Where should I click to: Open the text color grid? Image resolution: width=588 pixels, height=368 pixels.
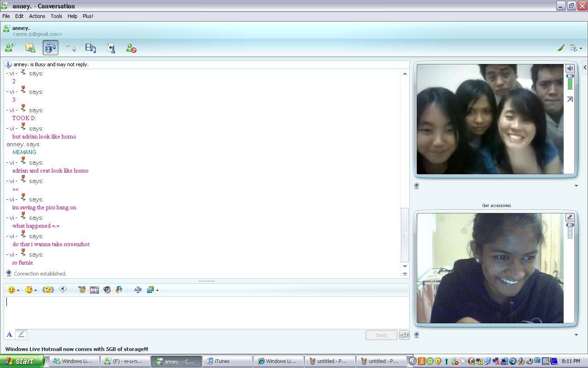(x=94, y=290)
